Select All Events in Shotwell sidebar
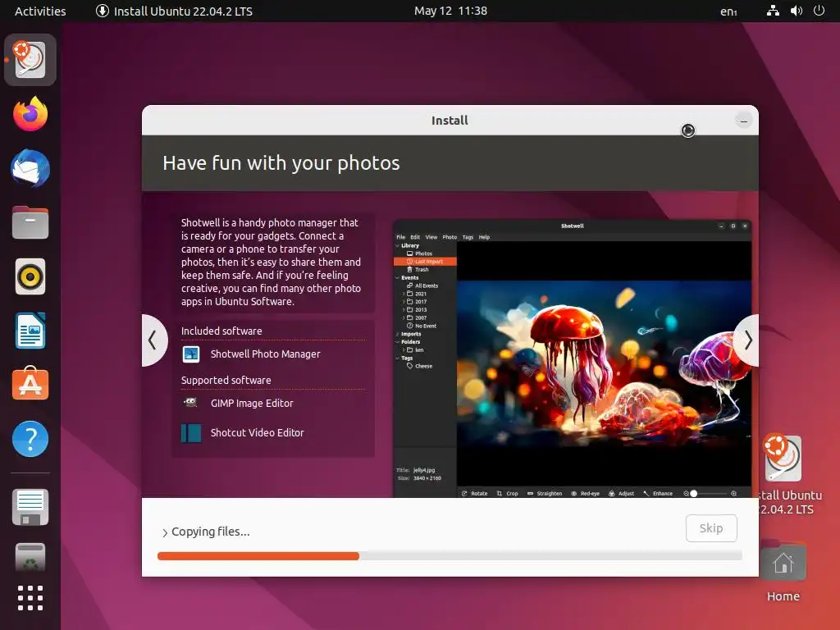 [422, 285]
